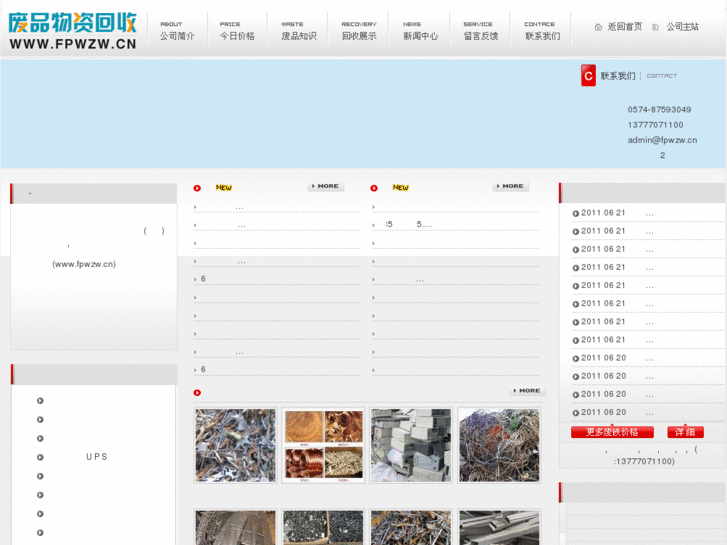Click the phone number 0574-87593049
This screenshot has width=727, height=545.
tap(659, 109)
